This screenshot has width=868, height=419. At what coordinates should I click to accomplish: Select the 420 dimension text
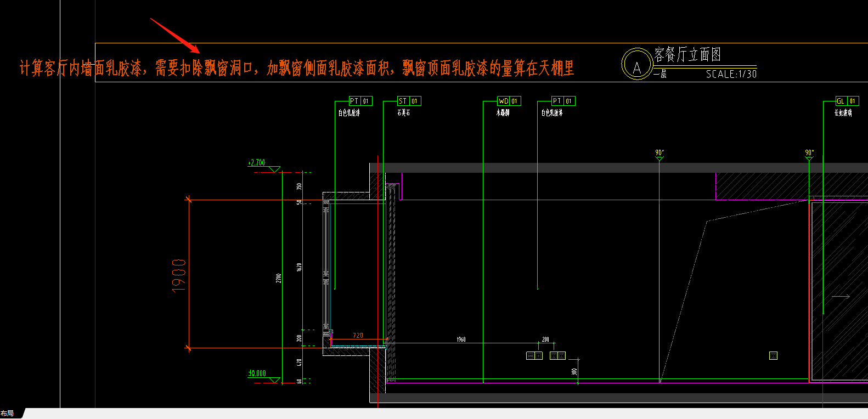click(299, 363)
